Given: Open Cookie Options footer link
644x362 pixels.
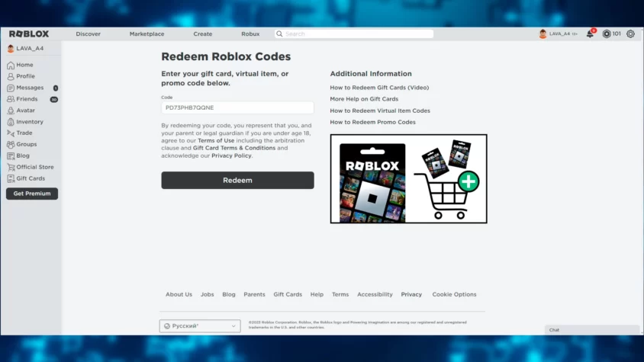Looking at the screenshot, I should pyautogui.click(x=454, y=294).
